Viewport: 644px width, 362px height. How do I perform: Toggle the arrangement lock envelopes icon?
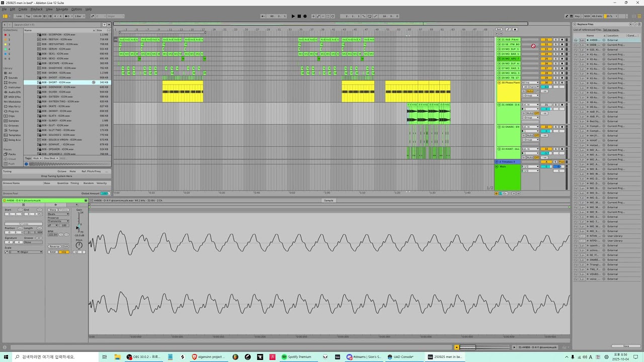(x=514, y=30)
